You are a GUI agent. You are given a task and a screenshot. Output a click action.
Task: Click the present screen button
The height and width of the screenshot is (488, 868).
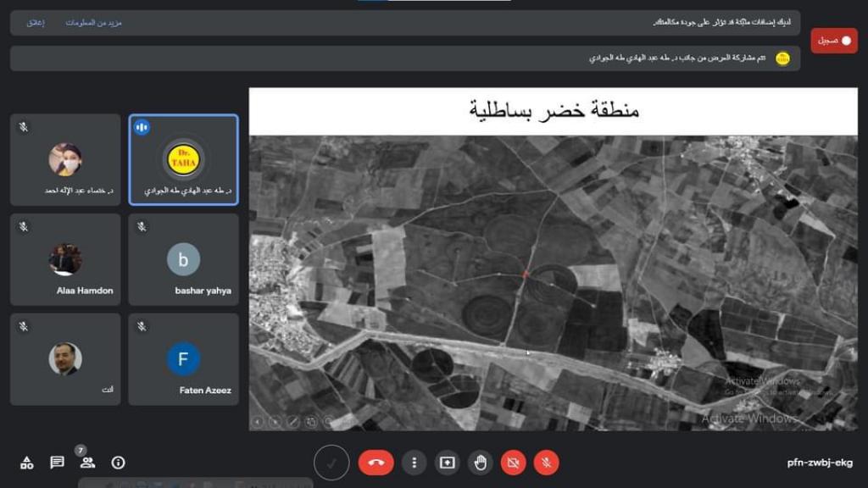pos(447,463)
